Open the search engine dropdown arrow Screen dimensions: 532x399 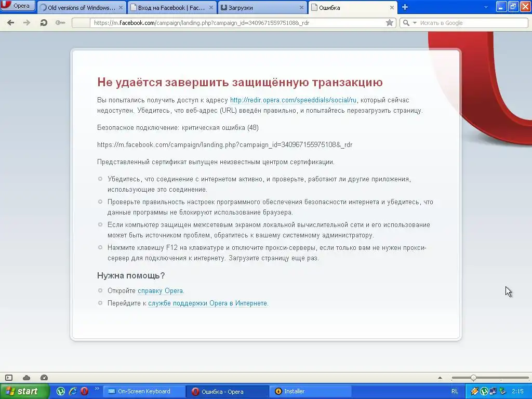[414, 23]
